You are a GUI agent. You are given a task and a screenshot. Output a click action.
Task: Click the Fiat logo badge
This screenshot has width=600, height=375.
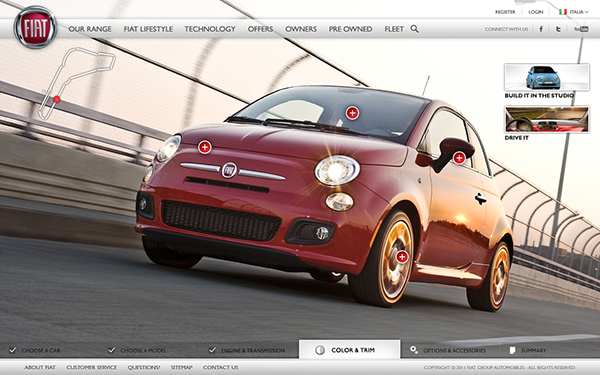tap(35, 28)
